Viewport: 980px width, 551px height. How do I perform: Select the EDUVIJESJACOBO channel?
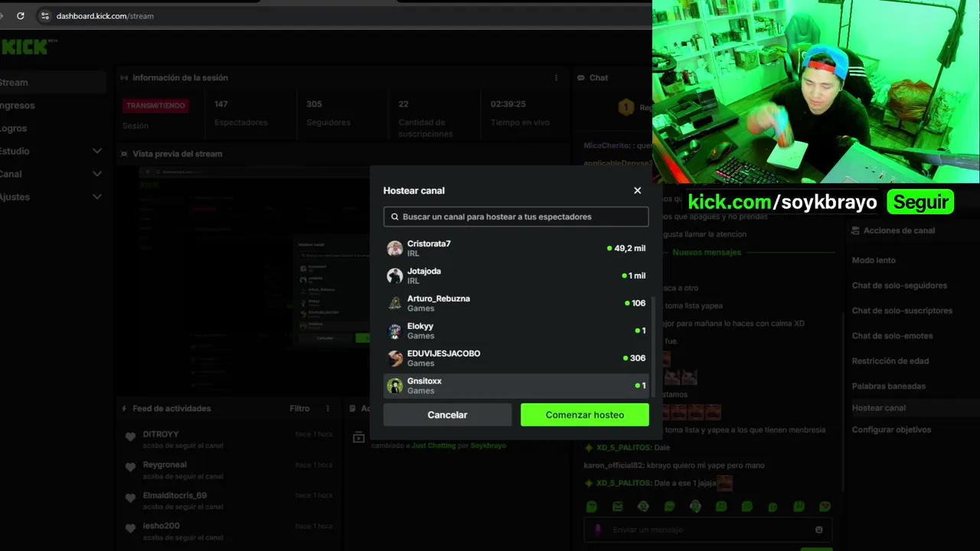pyautogui.click(x=516, y=358)
